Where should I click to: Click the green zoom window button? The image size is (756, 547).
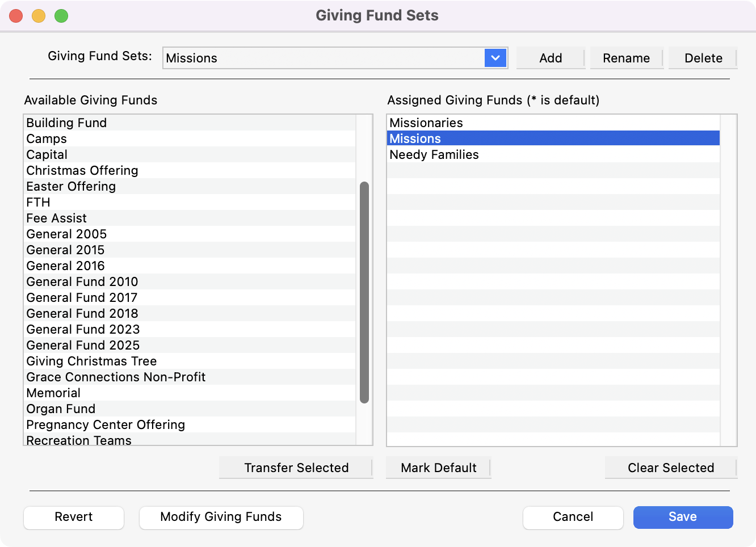coord(61,15)
